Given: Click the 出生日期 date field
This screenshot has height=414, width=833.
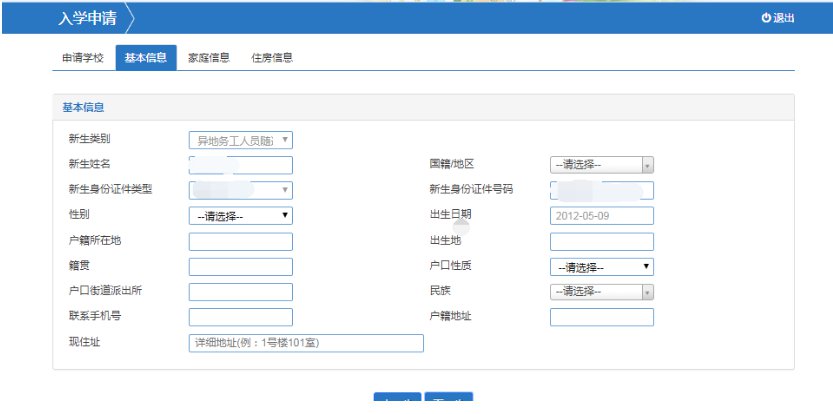Looking at the screenshot, I should coord(601,216).
